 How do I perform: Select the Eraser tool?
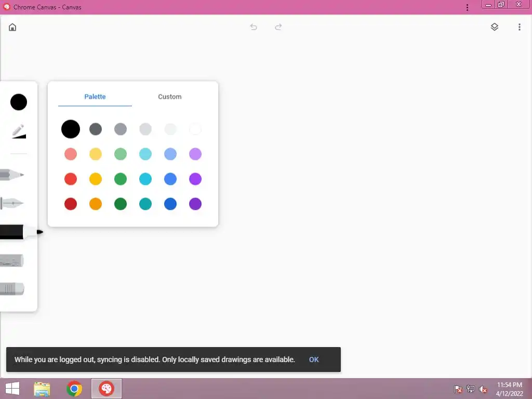click(x=12, y=289)
